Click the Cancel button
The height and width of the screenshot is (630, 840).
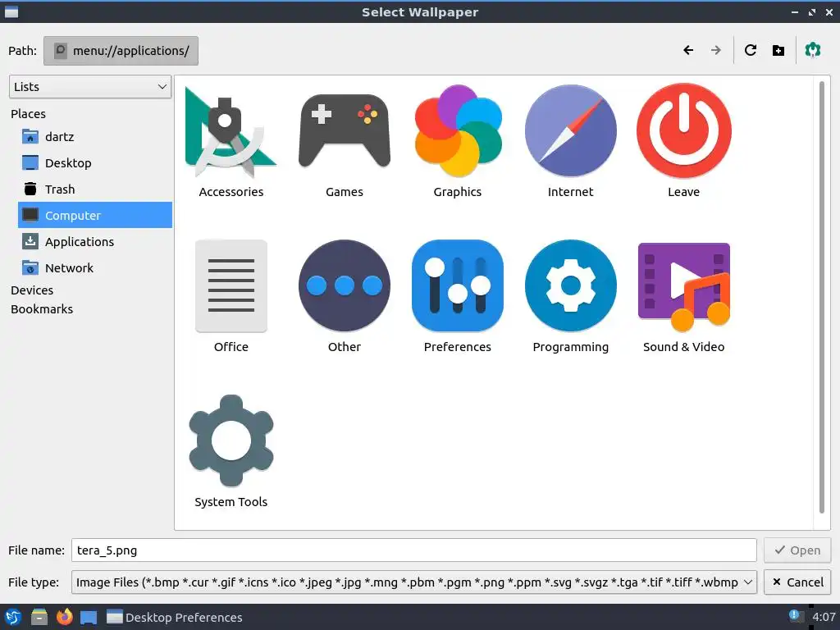pyautogui.click(x=797, y=582)
